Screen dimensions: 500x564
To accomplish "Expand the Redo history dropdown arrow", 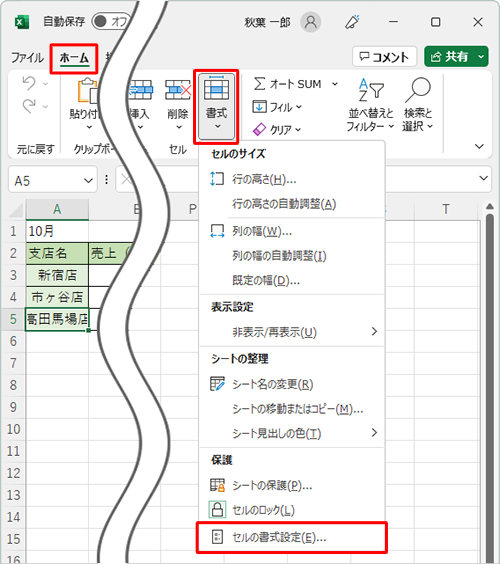I will (x=45, y=106).
